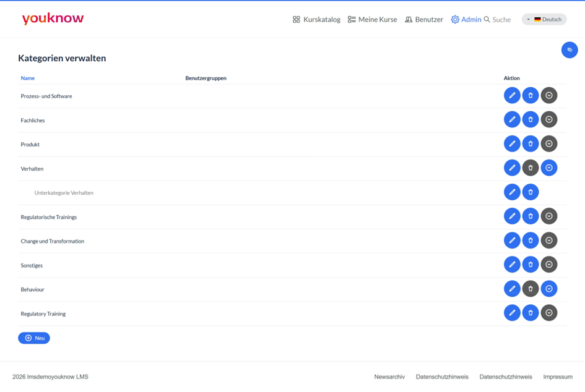The image size is (585, 392).
Task: Open the Benutzer navigation item
Action: [x=424, y=19]
